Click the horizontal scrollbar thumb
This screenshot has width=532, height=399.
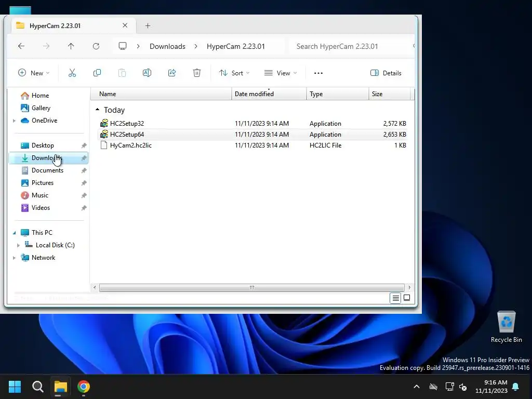point(252,288)
